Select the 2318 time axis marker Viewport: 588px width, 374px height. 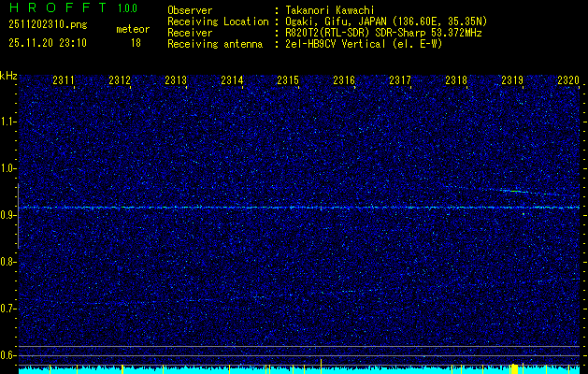tap(456, 81)
